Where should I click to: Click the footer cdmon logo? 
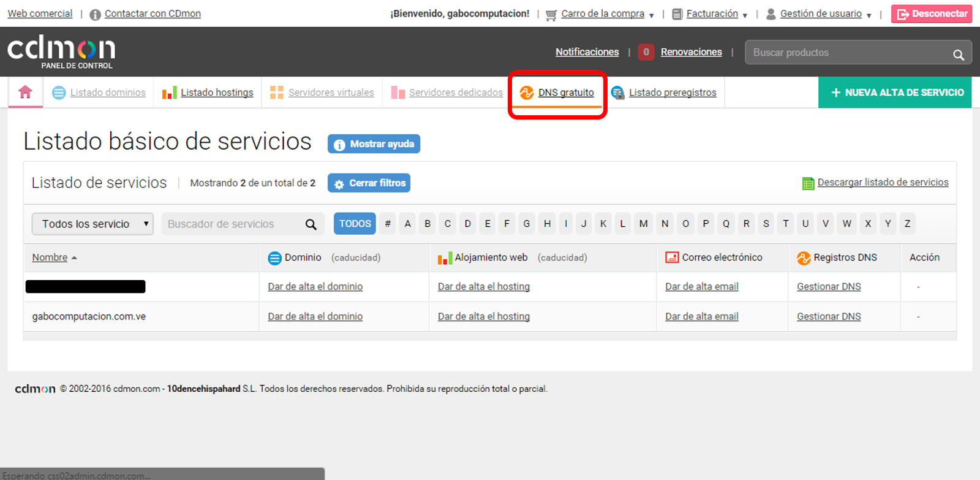pos(35,389)
